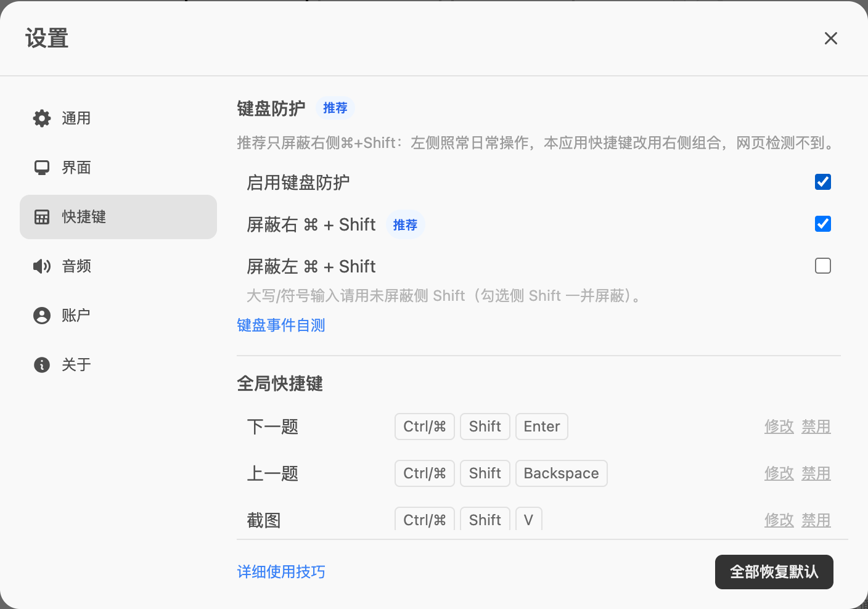Screen dimensions: 868x609
Task: Click the Enter key badge for 下一题
Action: coord(542,427)
